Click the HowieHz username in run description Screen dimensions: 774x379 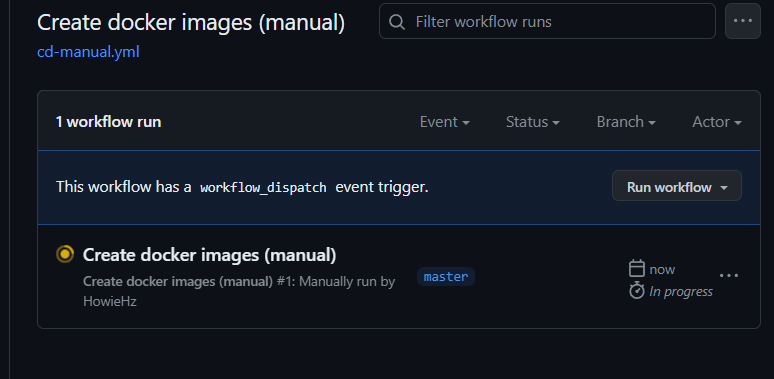[110, 301]
